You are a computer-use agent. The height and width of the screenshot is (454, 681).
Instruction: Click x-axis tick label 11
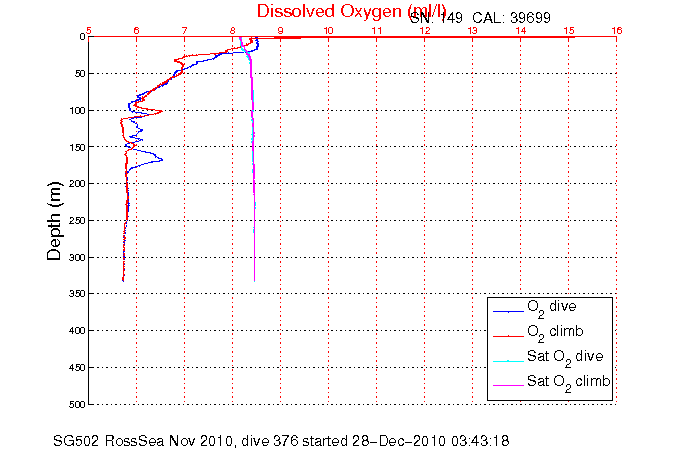377,30
